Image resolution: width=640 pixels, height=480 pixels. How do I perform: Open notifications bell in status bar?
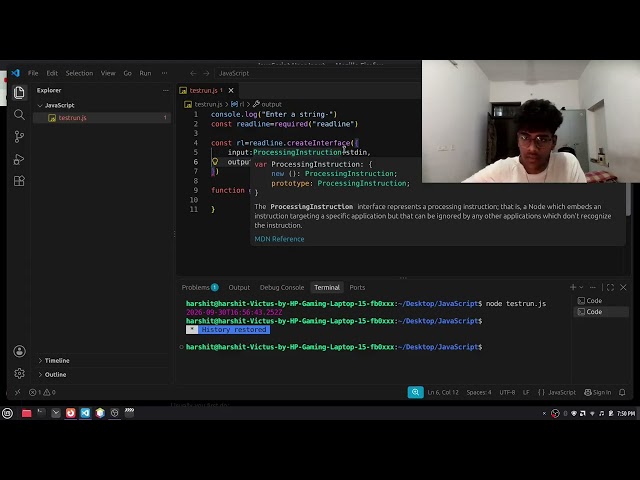pos(622,392)
